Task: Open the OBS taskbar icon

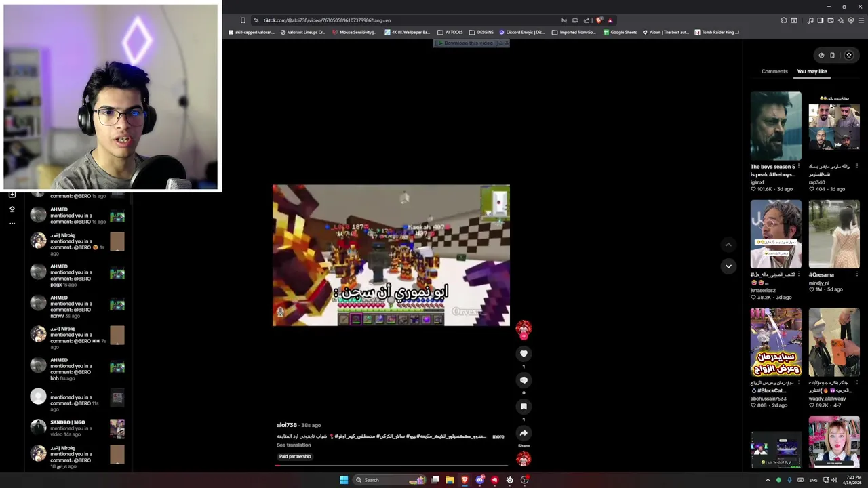Action: point(524,480)
